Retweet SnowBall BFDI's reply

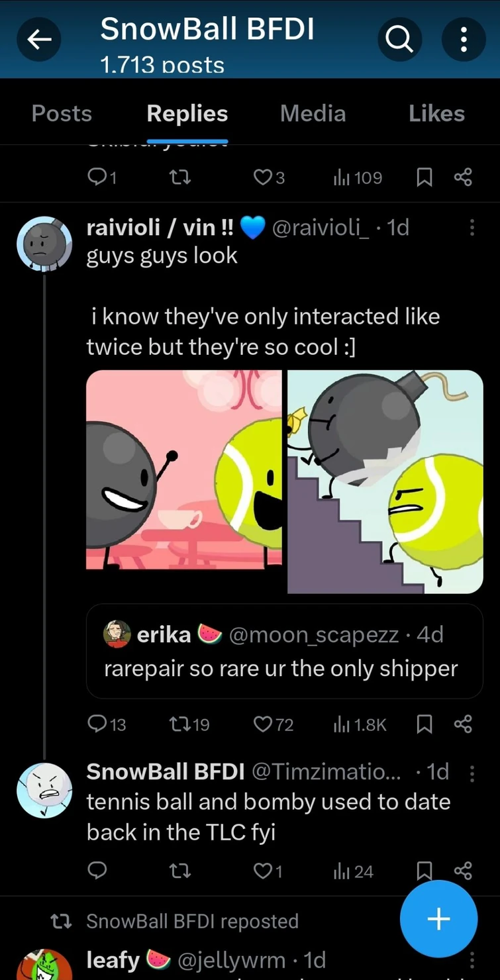(x=180, y=871)
